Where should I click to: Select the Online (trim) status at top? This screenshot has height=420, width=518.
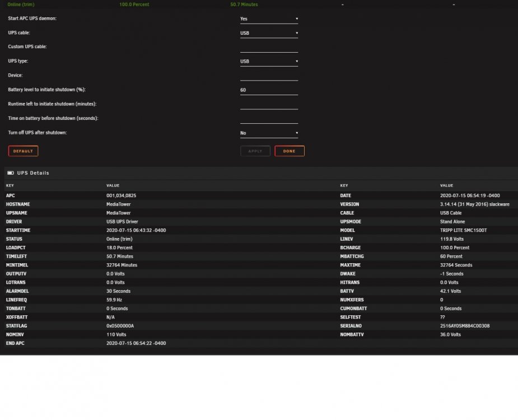click(x=21, y=4)
